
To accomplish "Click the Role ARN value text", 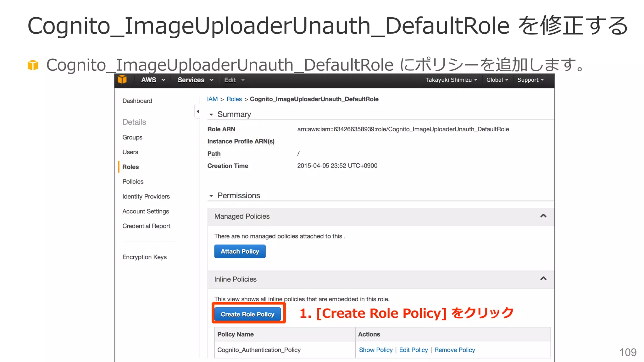I will coord(403,129).
